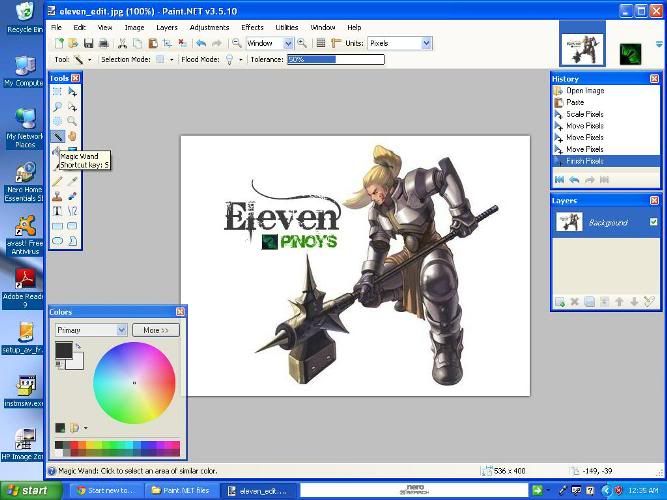Select the Move Selection tool
Screen dimensions: 667x500
[x=72, y=106]
